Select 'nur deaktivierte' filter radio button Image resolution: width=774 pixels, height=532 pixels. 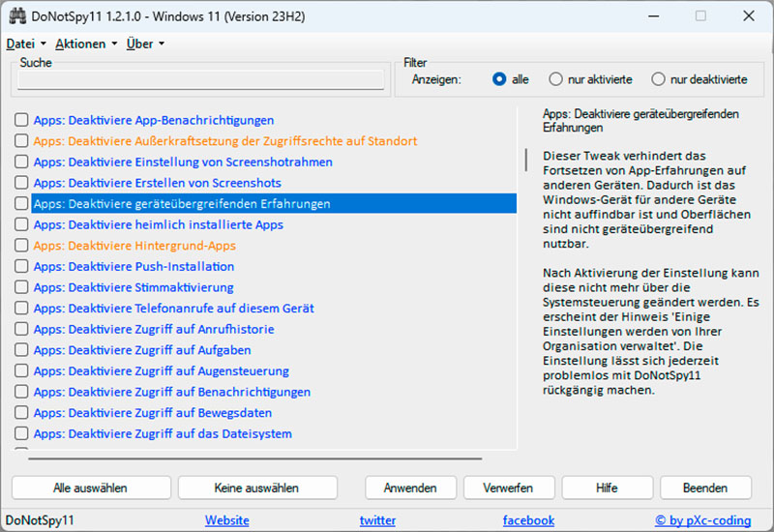[x=658, y=79]
